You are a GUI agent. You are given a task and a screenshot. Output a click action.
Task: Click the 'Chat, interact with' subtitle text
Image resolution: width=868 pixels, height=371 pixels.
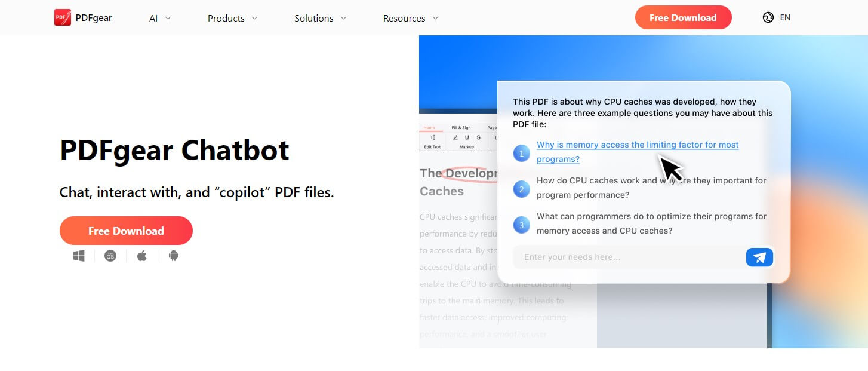[197, 192]
